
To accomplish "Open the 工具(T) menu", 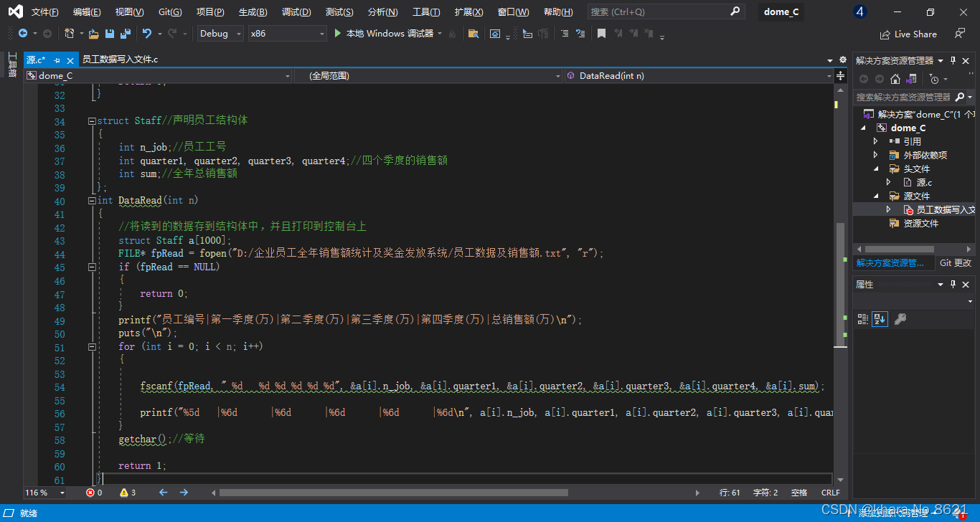I will click(426, 11).
